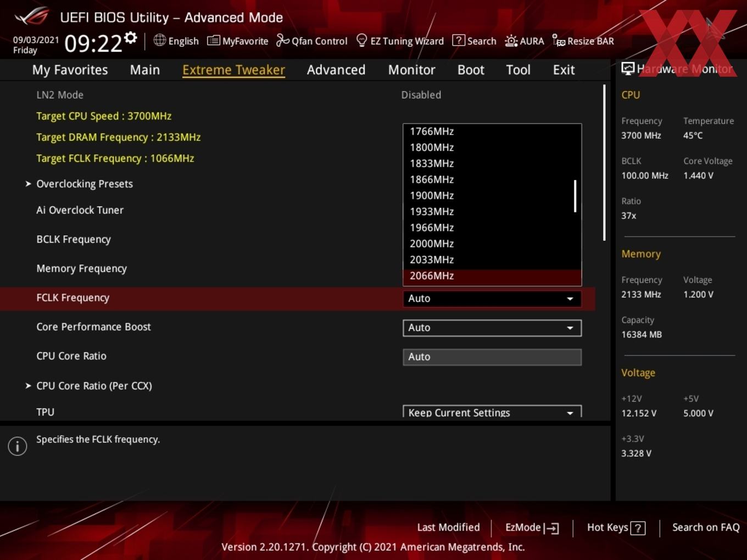Select the Extreme Tweaker tab

233,70
